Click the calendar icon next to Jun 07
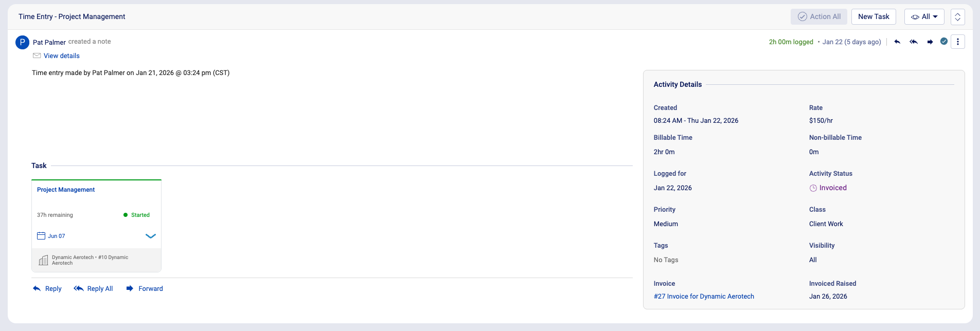This screenshot has height=331, width=980. tap(41, 236)
